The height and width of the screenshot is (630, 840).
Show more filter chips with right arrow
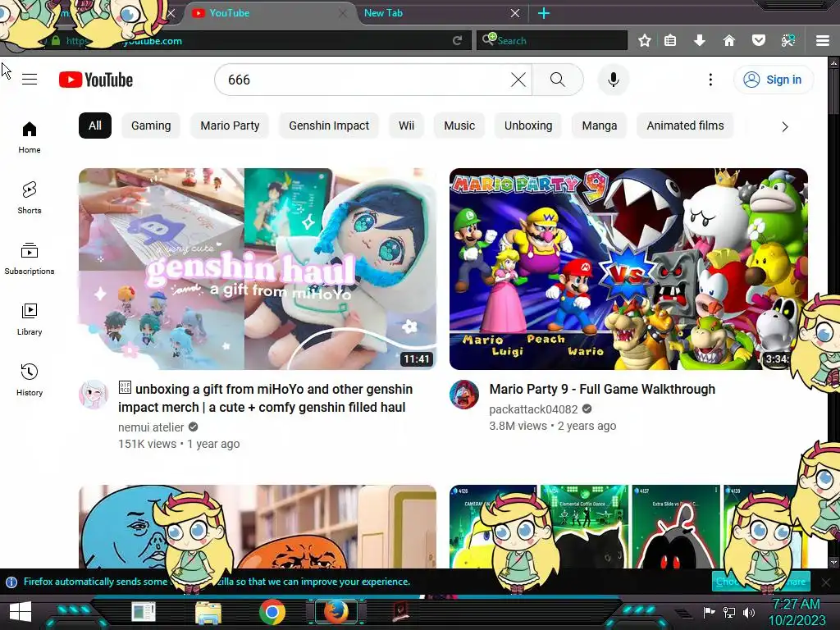[784, 127]
